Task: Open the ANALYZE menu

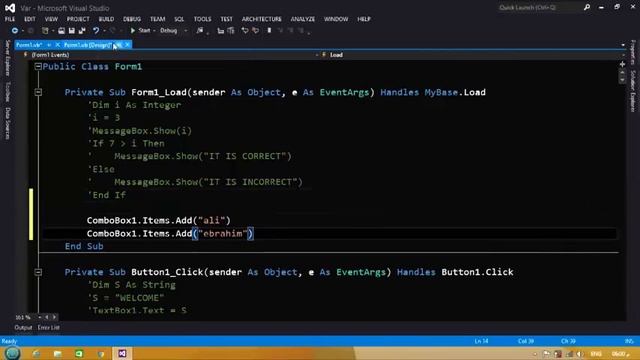Action: [303, 19]
